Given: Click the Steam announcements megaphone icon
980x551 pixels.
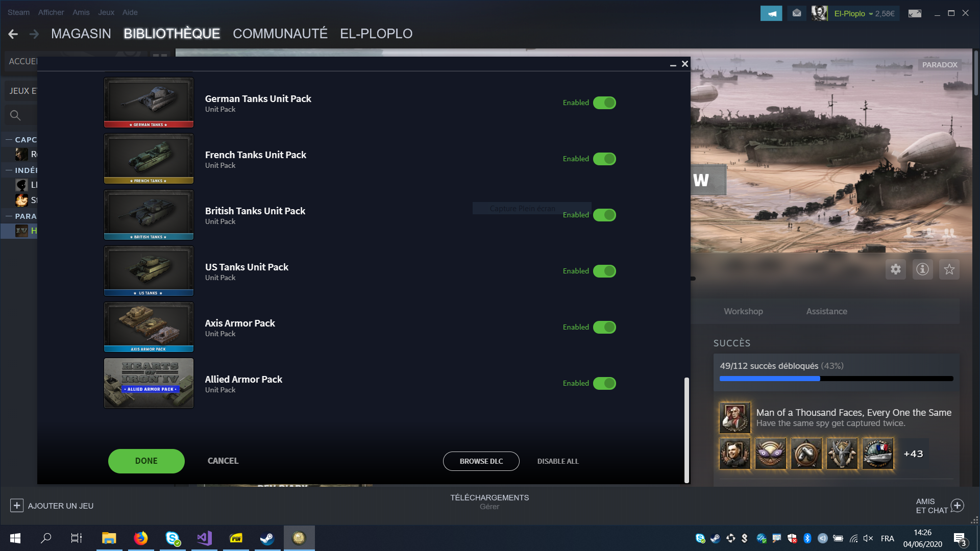Looking at the screenshot, I should tap(771, 14).
